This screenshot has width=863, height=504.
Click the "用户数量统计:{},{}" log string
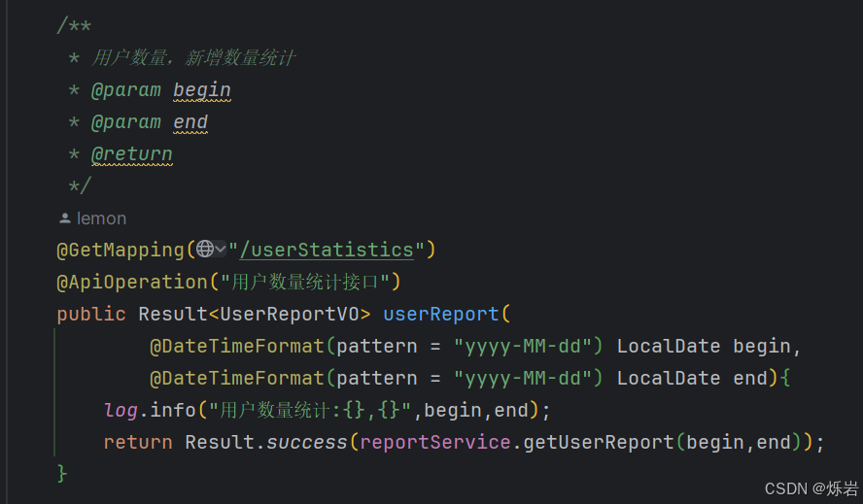pos(310,410)
